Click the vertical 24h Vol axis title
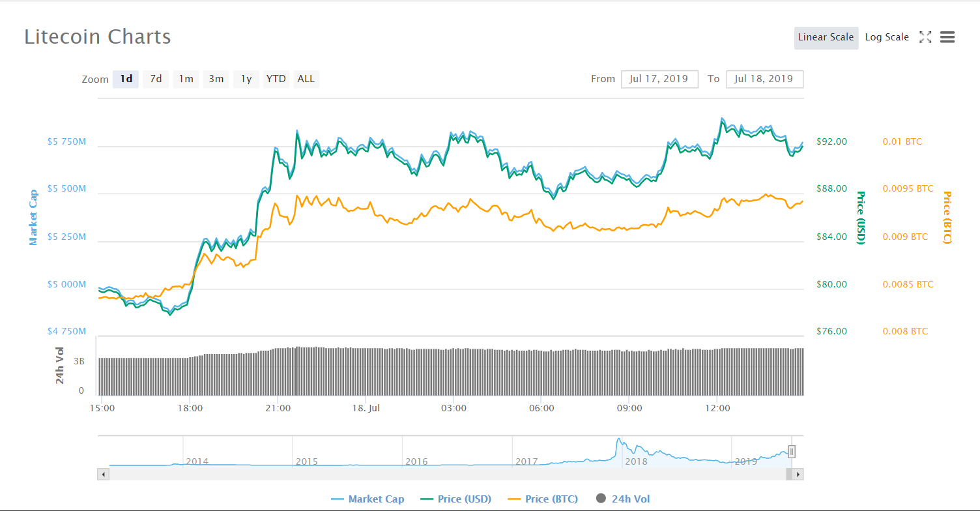 click(60, 366)
